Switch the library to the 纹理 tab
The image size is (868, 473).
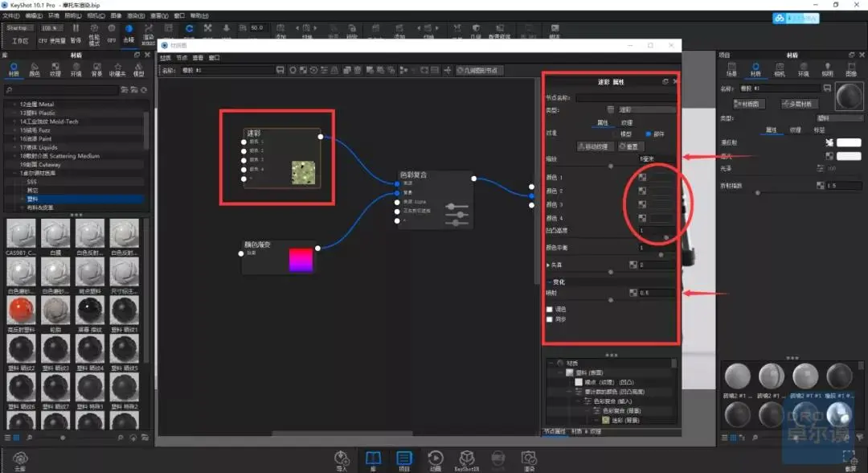point(55,70)
